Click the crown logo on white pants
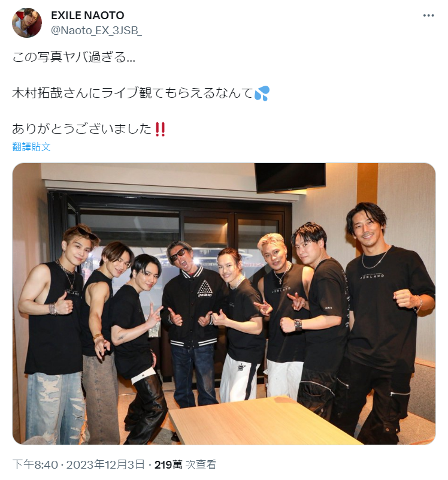 242,367
